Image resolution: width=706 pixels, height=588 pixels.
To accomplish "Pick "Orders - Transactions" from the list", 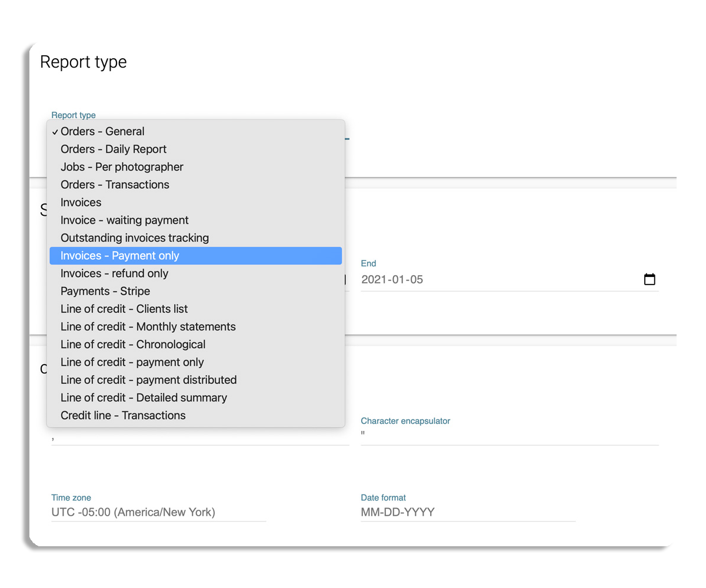I will click(115, 185).
